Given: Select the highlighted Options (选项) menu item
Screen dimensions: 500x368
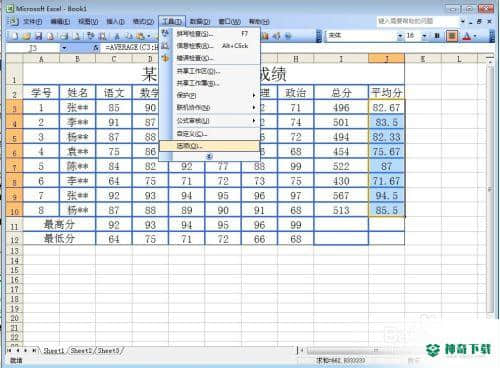Looking at the screenshot, I should (x=209, y=146).
